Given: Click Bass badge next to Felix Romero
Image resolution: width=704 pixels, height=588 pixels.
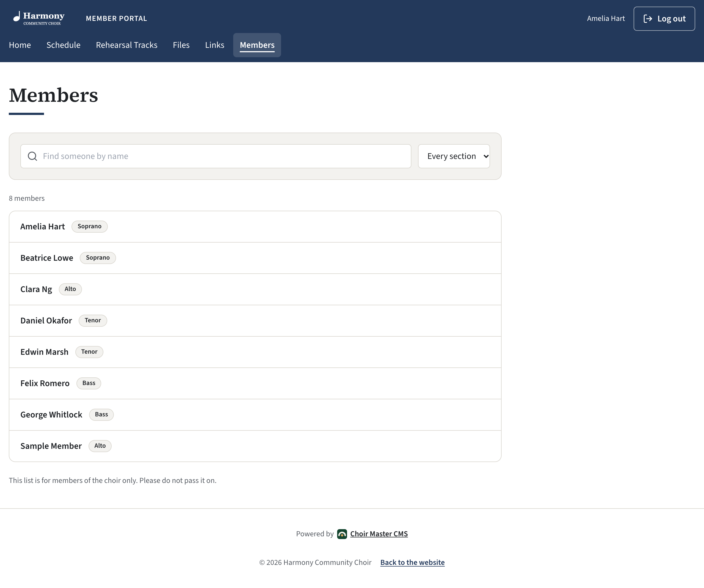Looking at the screenshot, I should [89, 383].
